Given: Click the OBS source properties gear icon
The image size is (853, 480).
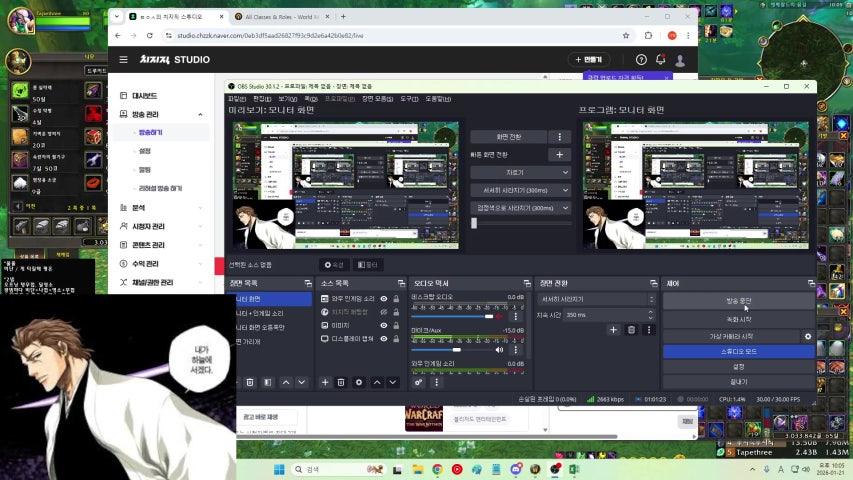Looking at the screenshot, I should click(x=359, y=382).
